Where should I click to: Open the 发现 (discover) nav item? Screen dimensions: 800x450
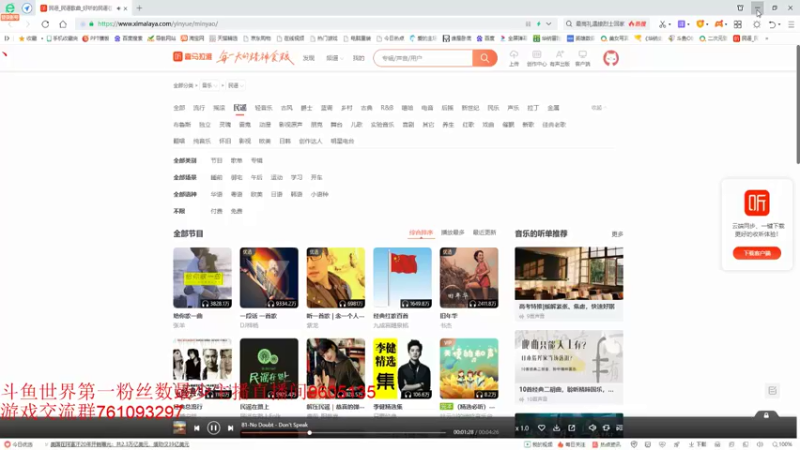[309, 58]
